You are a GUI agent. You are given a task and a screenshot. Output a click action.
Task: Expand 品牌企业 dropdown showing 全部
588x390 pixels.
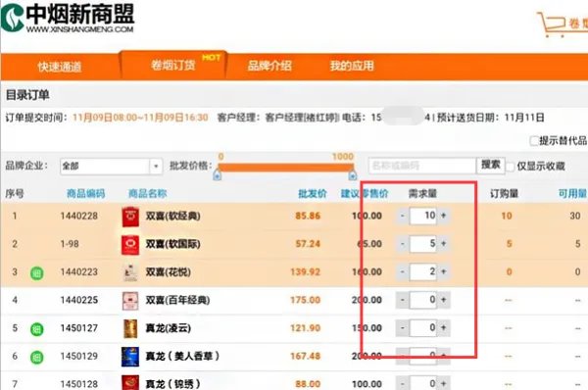(111, 166)
